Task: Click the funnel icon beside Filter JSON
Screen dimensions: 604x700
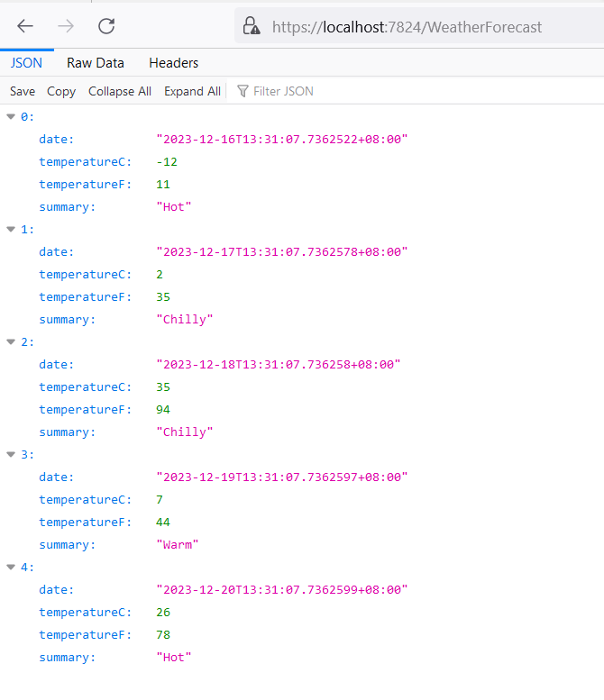Action: (x=243, y=91)
